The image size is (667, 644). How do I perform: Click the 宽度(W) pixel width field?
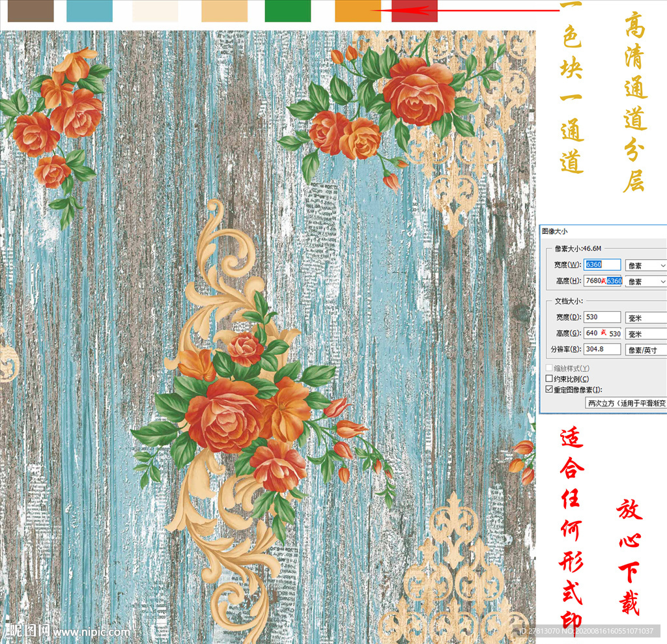tap(602, 264)
